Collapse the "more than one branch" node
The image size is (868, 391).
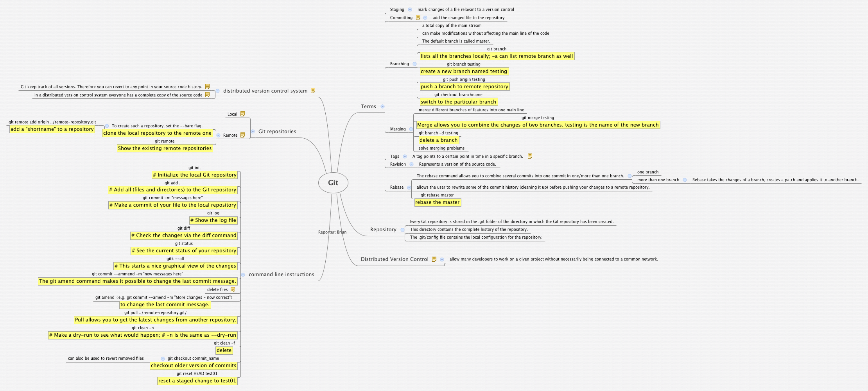685,180
